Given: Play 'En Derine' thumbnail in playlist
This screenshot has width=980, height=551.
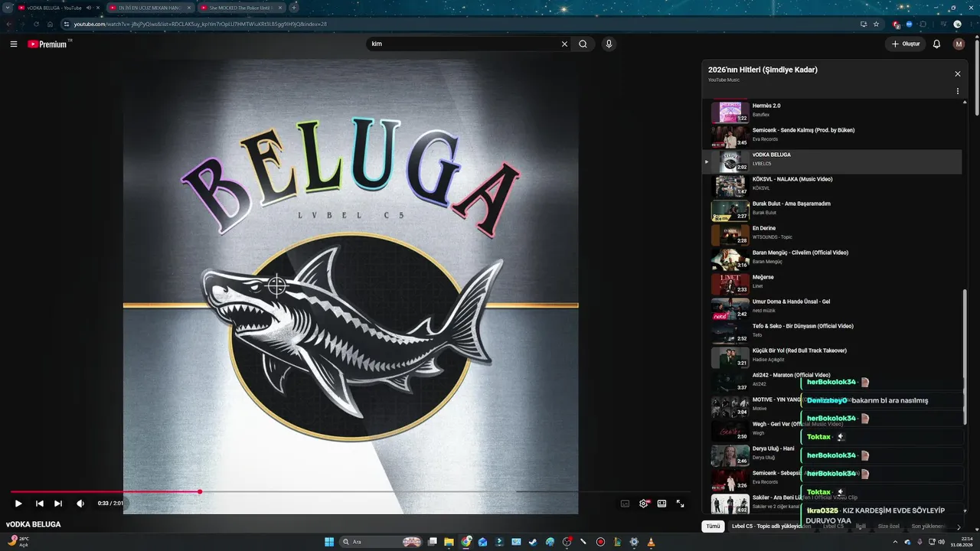Looking at the screenshot, I should pos(730,234).
